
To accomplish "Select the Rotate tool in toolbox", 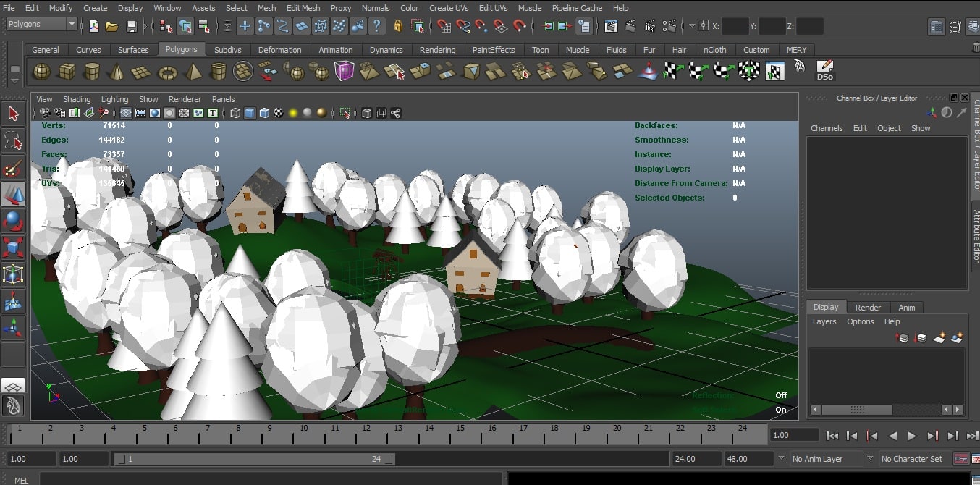I will (x=13, y=221).
